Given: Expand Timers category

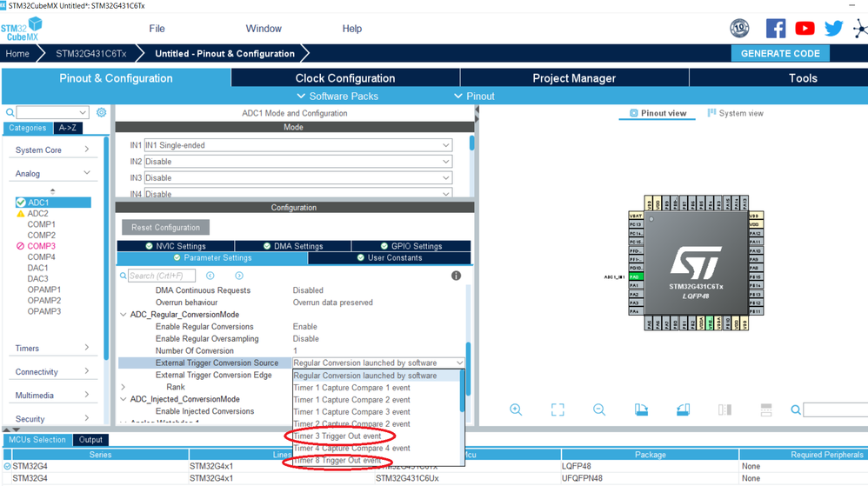Looking at the screenshot, I should click(52, 348).
